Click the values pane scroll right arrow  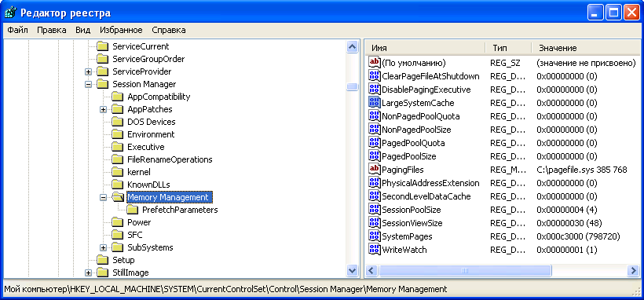pos(633,270)
